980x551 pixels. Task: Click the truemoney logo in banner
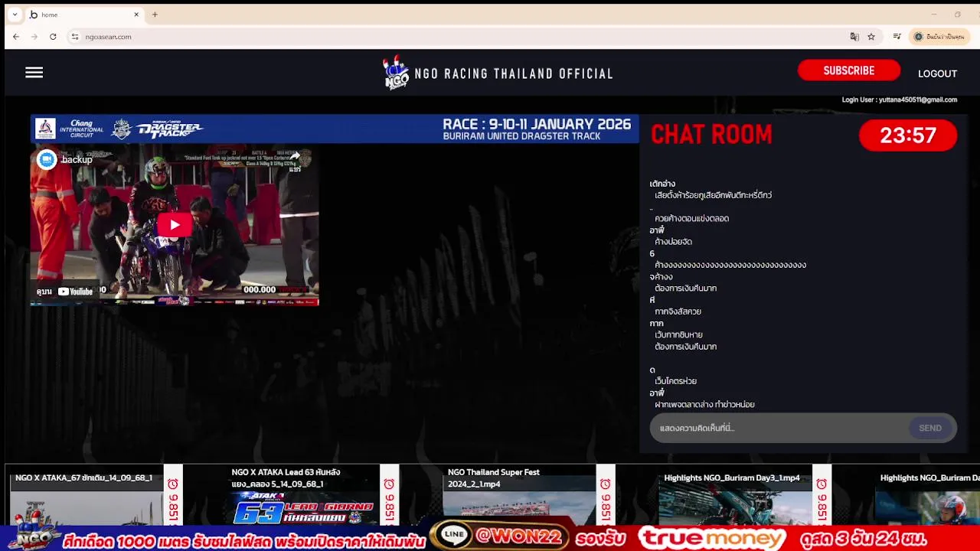[x=711, y=538]
